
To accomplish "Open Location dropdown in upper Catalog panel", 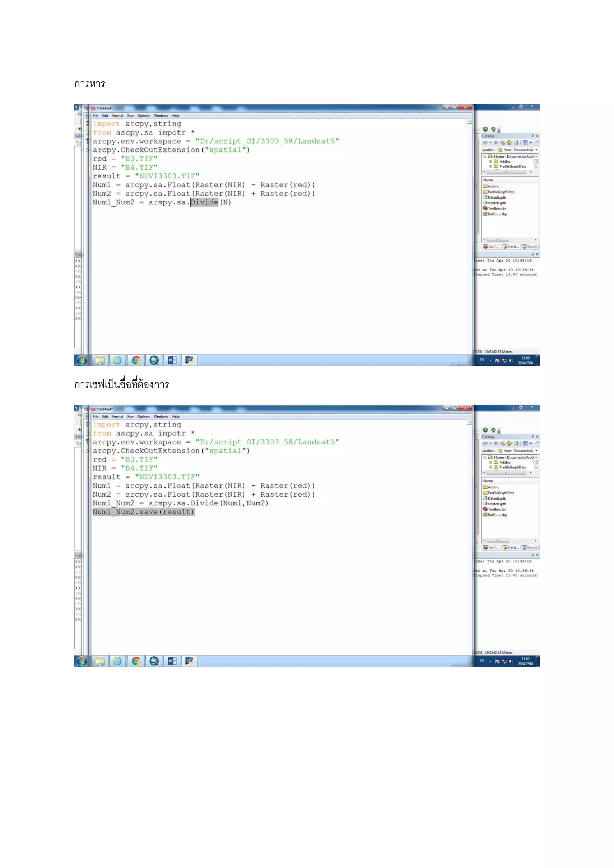I will tap(536, 150).
